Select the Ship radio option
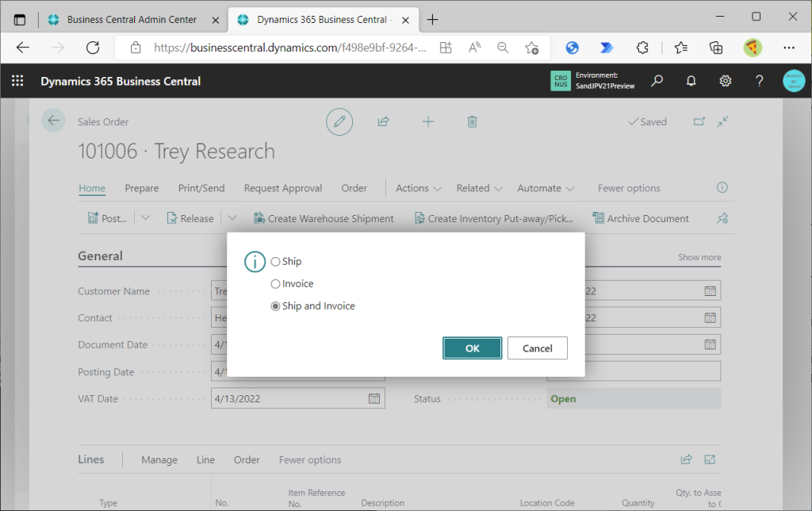This screenshot has width=812, height=511. click(x=275, y=262)
